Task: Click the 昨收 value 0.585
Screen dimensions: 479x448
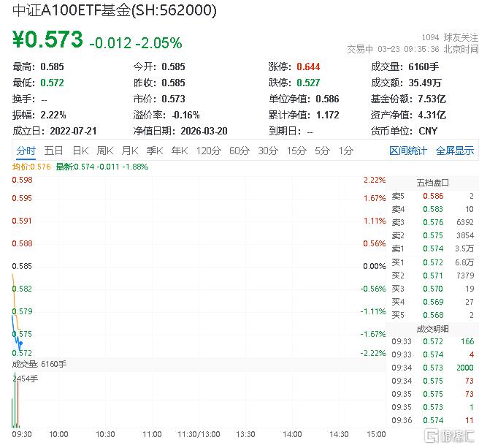Action: [173, 83]
